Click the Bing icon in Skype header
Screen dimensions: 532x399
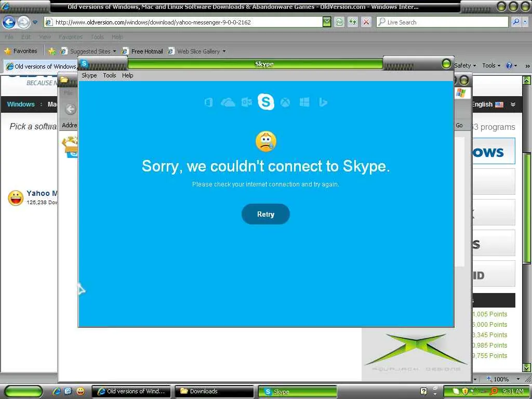(x=323, y=102)
